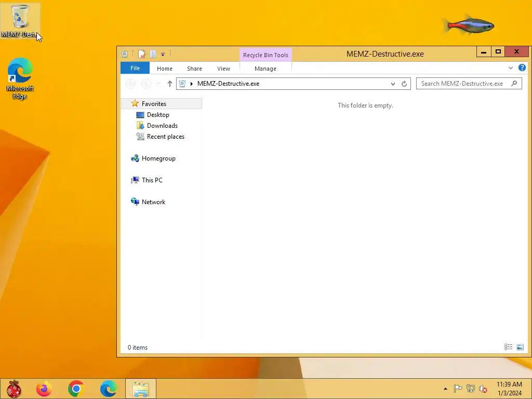Click the 'This folder is empty.' message

(365, 105)
